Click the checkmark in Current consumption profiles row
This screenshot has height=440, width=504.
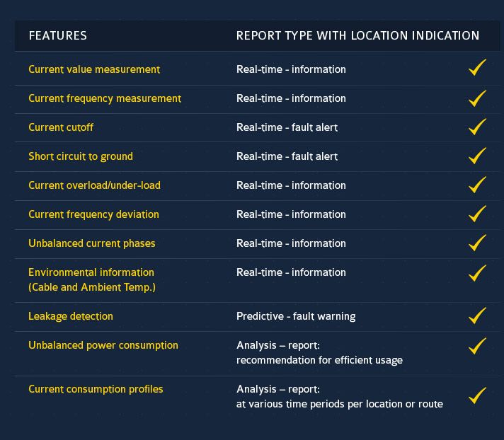tap(477, 395)
